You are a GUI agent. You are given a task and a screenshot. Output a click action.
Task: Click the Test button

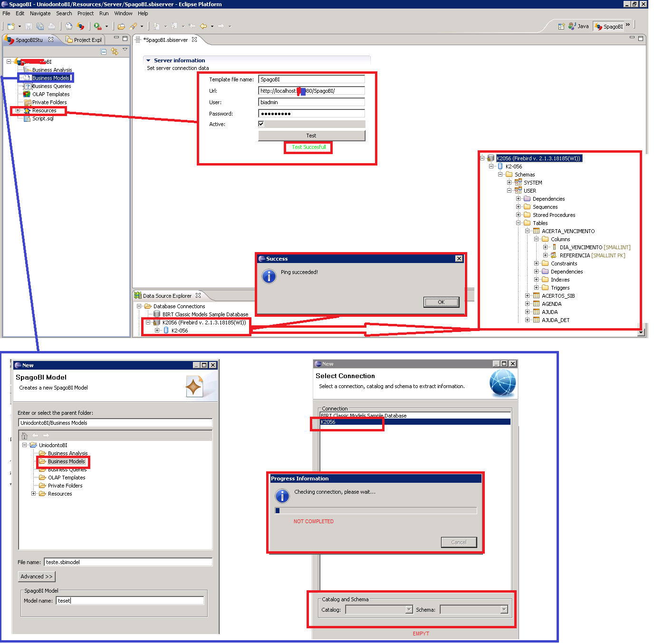tap(311, 136)
